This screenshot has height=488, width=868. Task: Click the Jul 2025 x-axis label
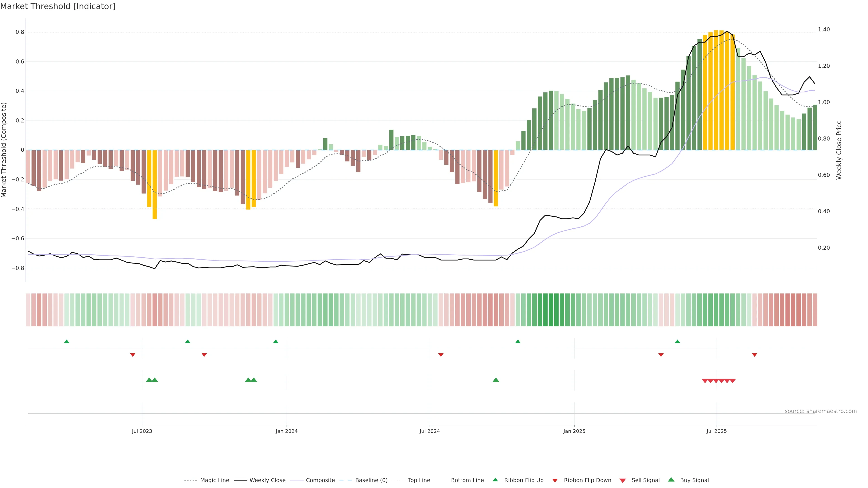point(716,431)
